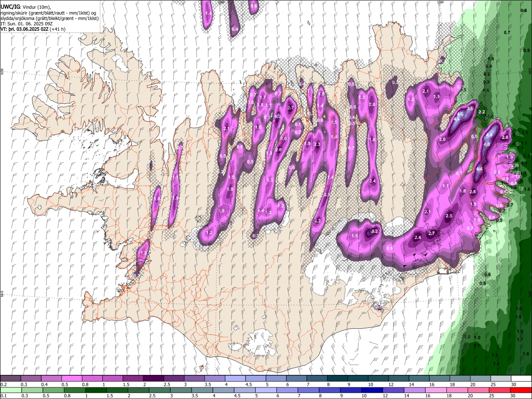Click lower rain legend bright red swatch above 30

[520, 390]
